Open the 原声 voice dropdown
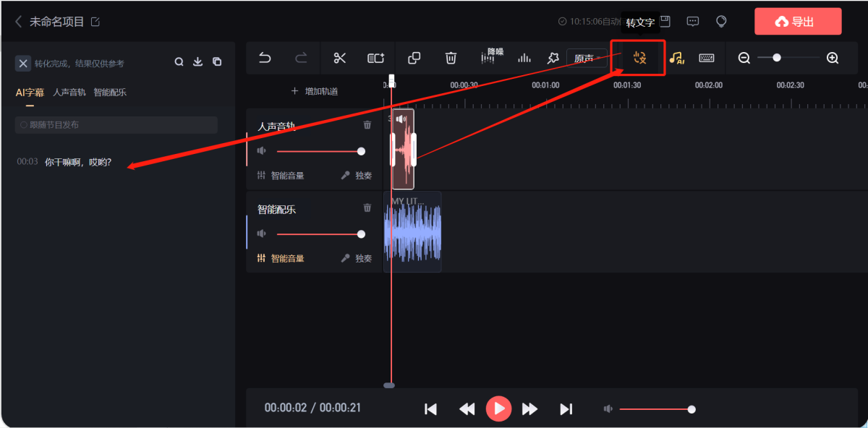868x428 pixels. (x=586, y=59)
